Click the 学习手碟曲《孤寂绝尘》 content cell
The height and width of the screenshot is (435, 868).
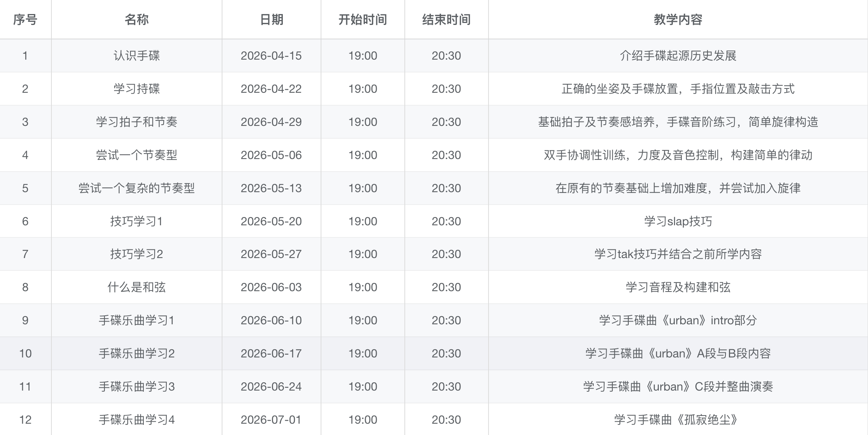tap(678, 420)
